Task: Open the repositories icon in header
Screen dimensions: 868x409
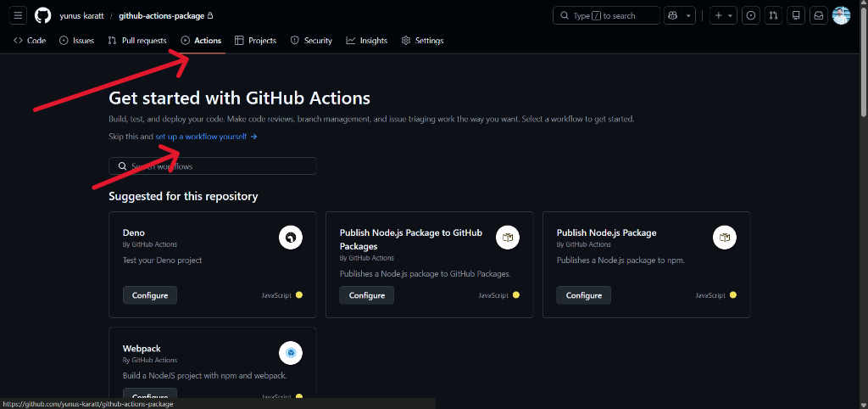Action: (x=795, y=15)
